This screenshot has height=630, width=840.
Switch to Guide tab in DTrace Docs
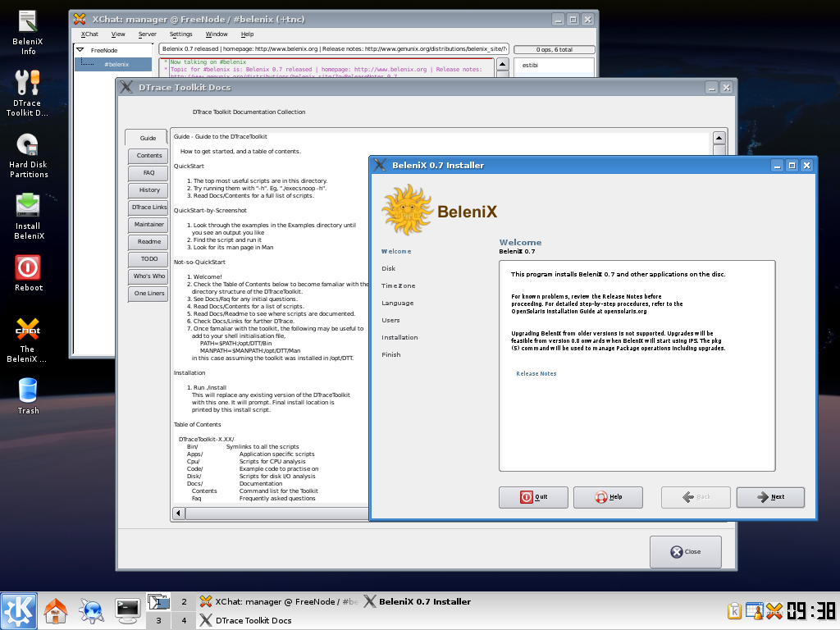coord(148,138)
